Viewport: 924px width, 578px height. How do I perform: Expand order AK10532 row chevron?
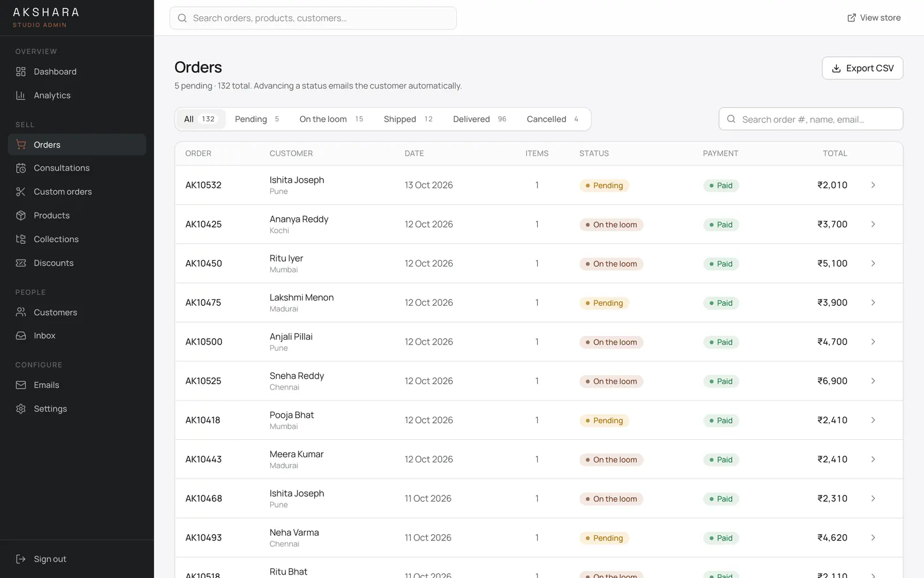tap(873, 185)
